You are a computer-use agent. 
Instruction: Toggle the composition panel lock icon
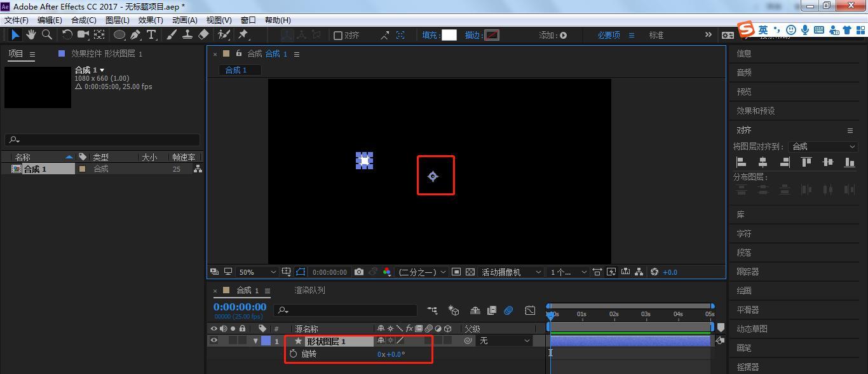(x=239, y=53)
